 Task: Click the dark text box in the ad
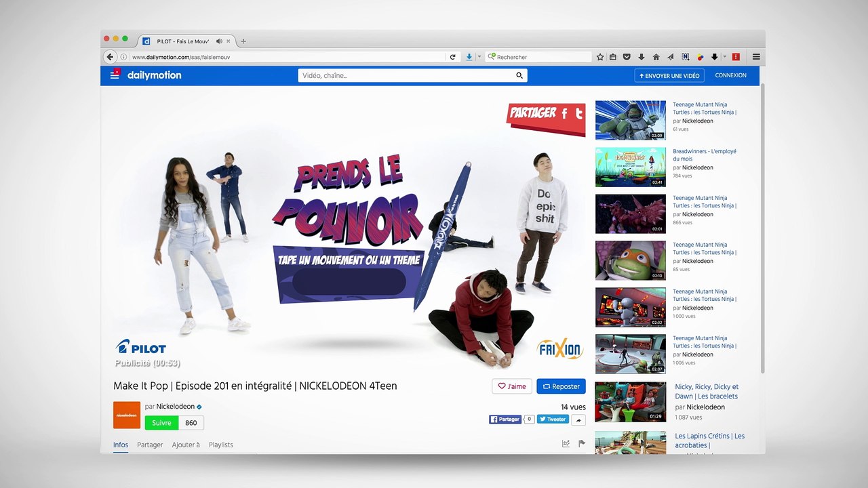tap(349, 282)
